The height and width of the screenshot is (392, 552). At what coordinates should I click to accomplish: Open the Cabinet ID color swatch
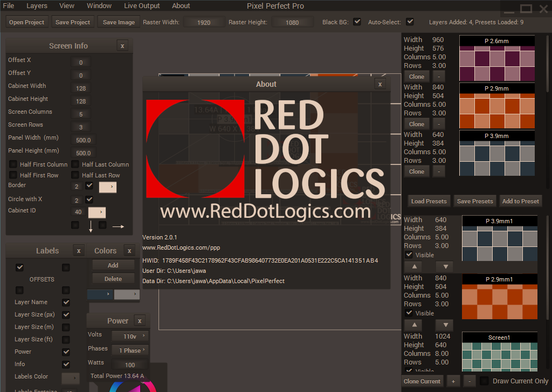97,212
